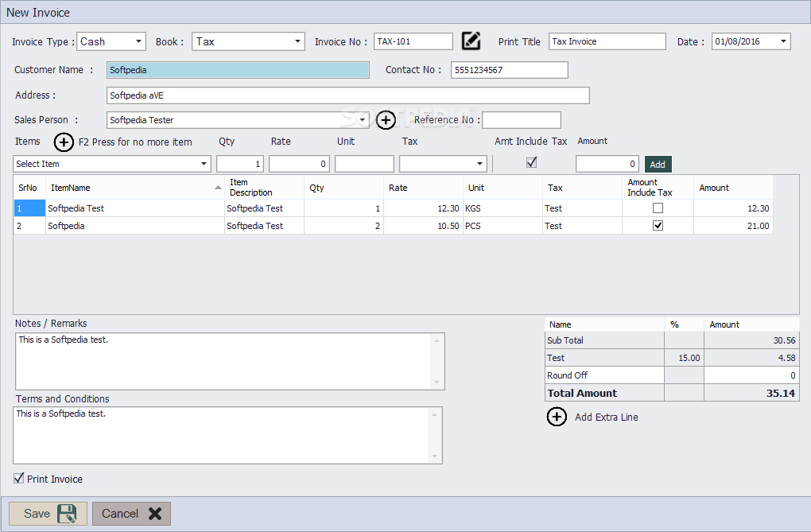The height and width of the screenshot is (532, 811).
Task: Open the Select Item dropdown
Action: (x=204, y=164)
